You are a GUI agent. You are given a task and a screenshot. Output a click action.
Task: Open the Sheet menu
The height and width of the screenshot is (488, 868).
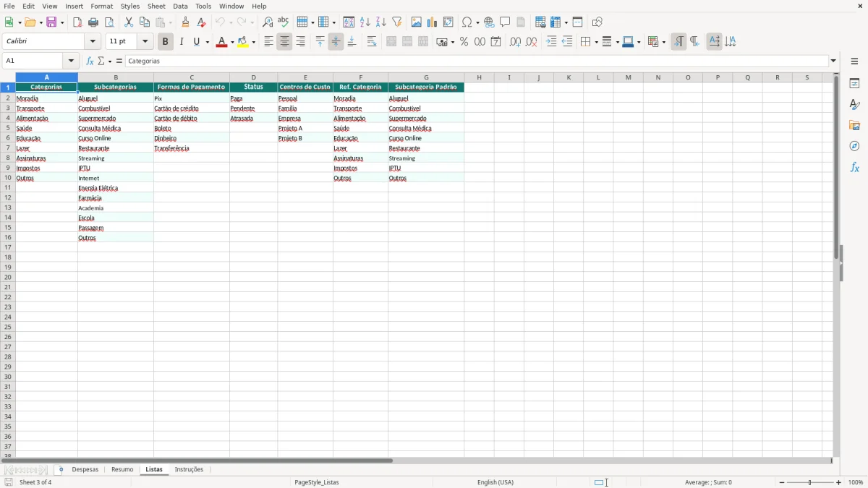(x=156, y=6)
